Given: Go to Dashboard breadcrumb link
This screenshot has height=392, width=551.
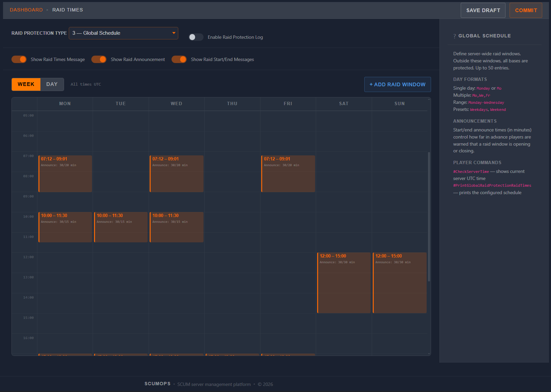Looking at the screenshot, I should (26, 10).
